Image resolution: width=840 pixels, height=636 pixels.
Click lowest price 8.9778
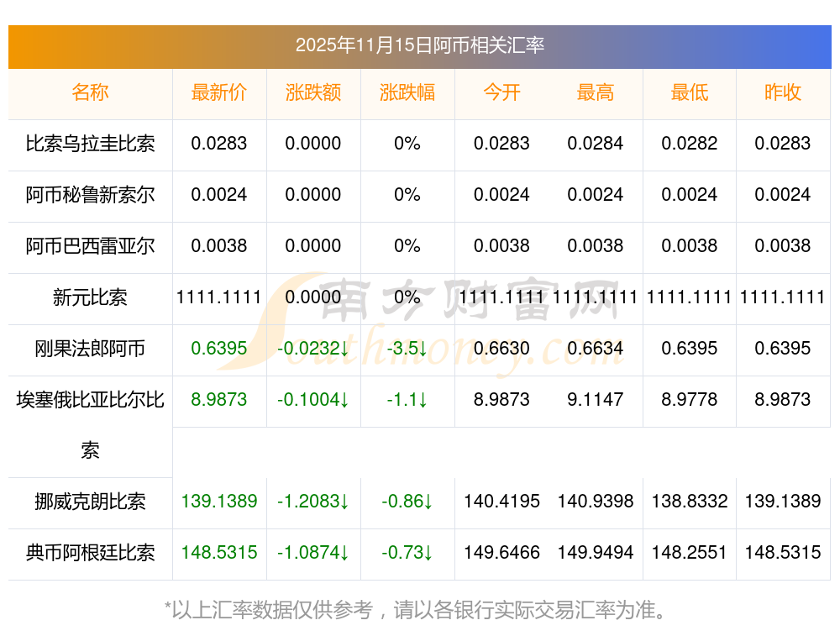click(x=690, y=400)
